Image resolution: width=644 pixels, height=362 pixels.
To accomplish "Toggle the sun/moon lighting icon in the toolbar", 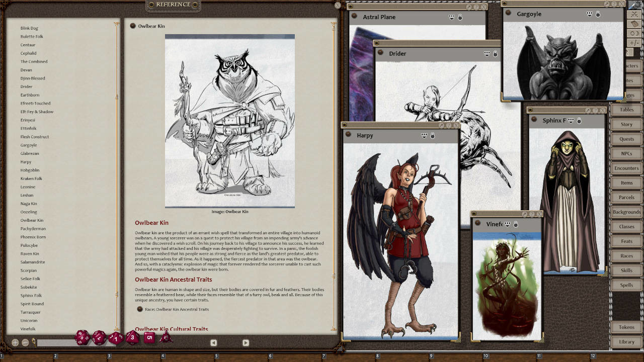I will pos(634,33).
